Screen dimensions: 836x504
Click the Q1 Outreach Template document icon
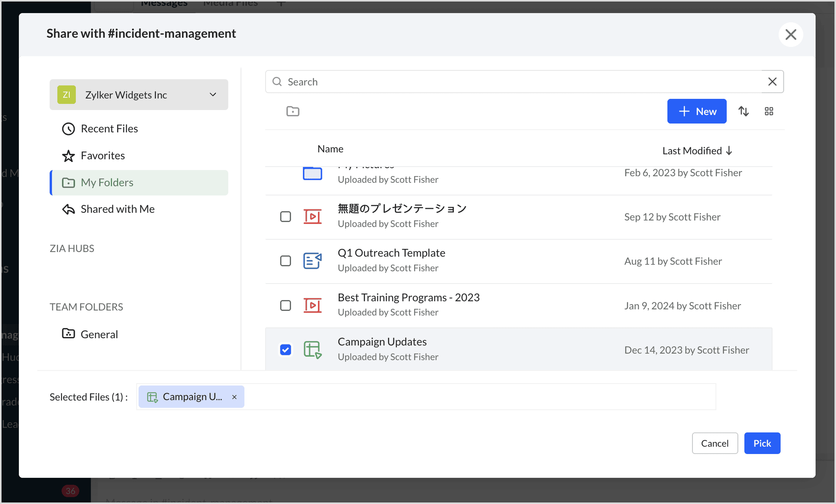313,261
